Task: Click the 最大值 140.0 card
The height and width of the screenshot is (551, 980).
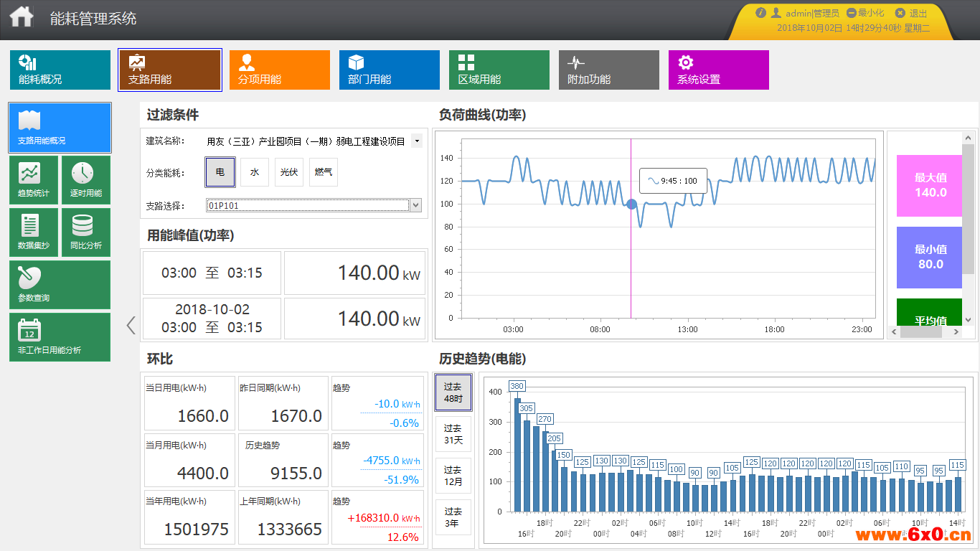Action: click(929, 185)
